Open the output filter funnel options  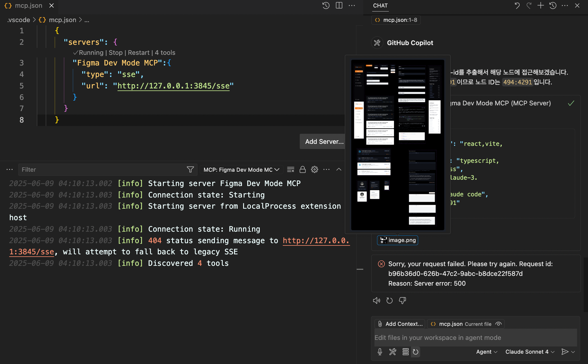pos(190,170)
